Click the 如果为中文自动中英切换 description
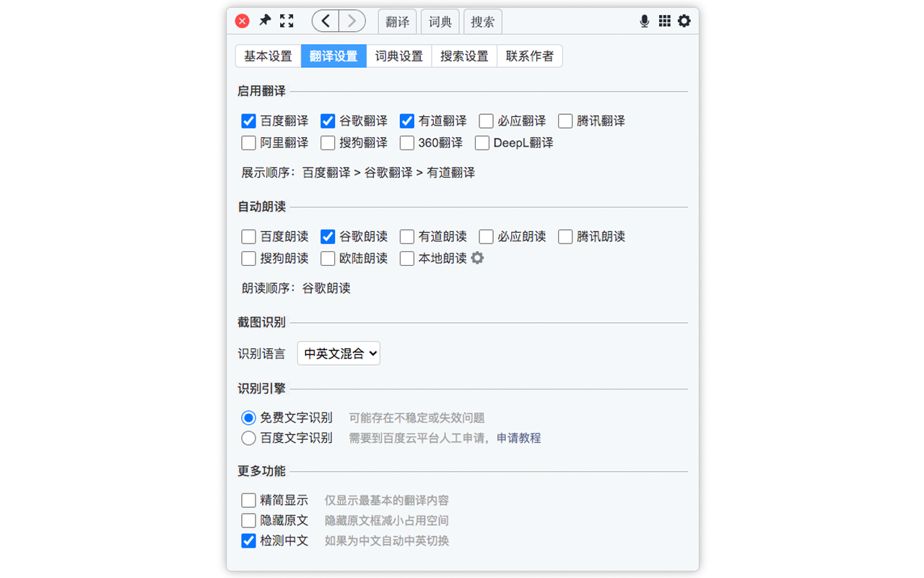Image resolution: width=924 pixels, height=578 pixels. [x=387, y=540]
